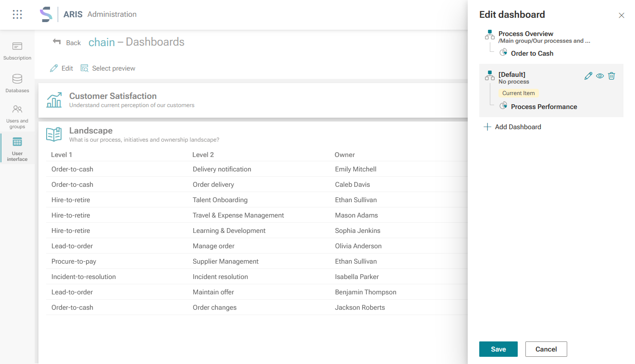Viewport: 635px width, 364px height.
Task: Click the Benjamin Thompson owner cell
Action: pos(366,292)
